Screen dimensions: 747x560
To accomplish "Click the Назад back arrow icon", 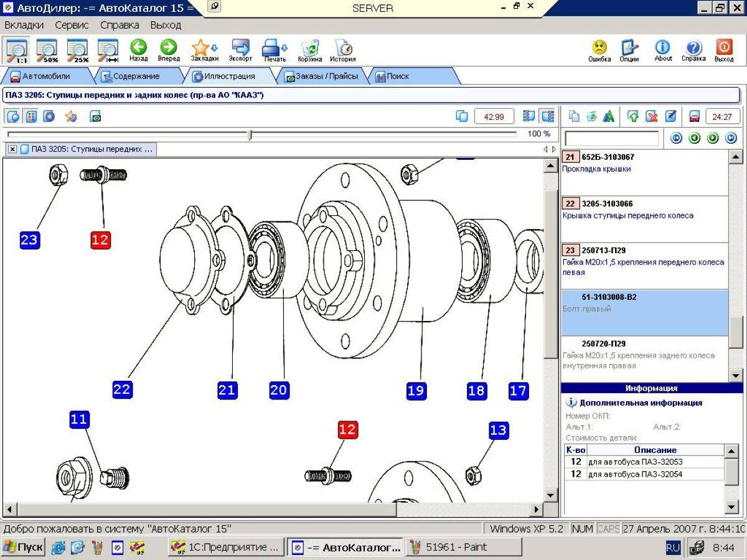I will coord(138,47).
